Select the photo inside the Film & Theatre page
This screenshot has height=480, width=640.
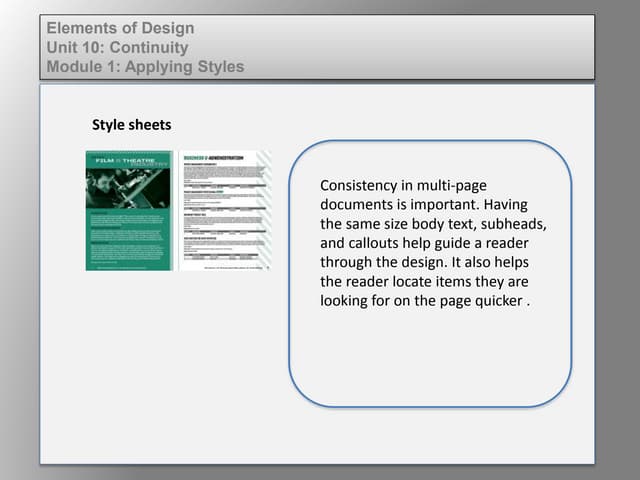coord(127,186)
